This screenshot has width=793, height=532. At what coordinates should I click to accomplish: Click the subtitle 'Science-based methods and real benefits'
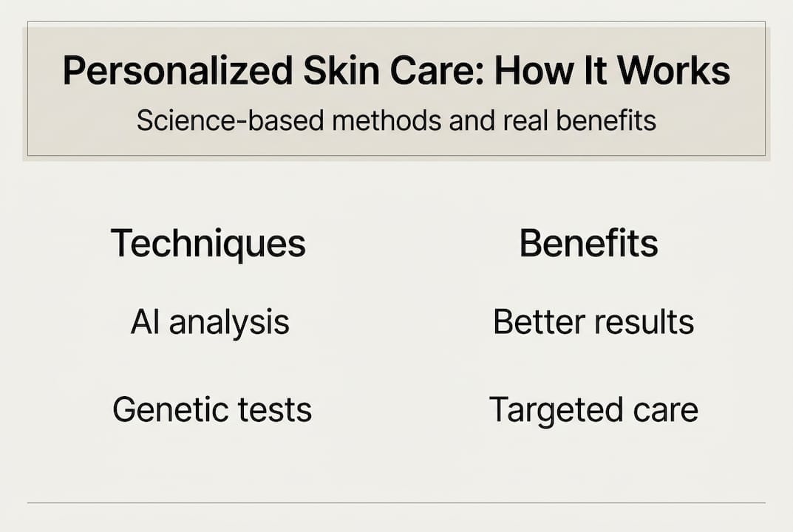(x=396, y=120)
